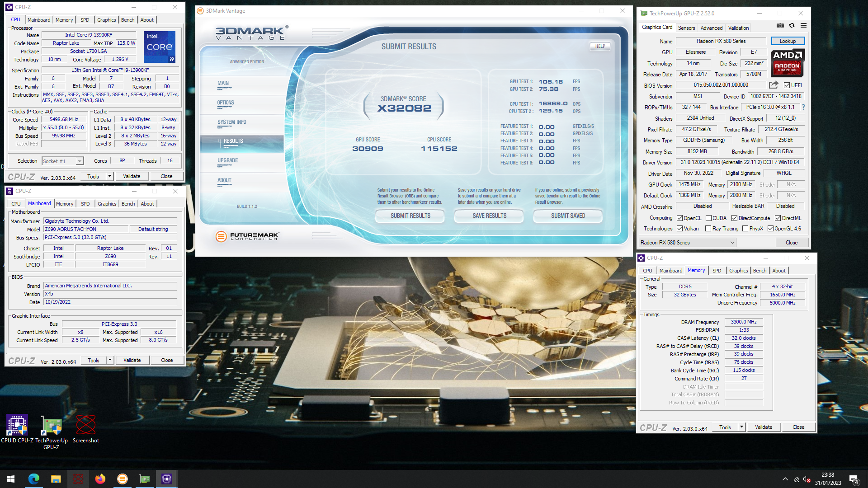Click GPU-Z refresh icon
The width and height of the screenshot is (868, 488).
tap(792, 26)
